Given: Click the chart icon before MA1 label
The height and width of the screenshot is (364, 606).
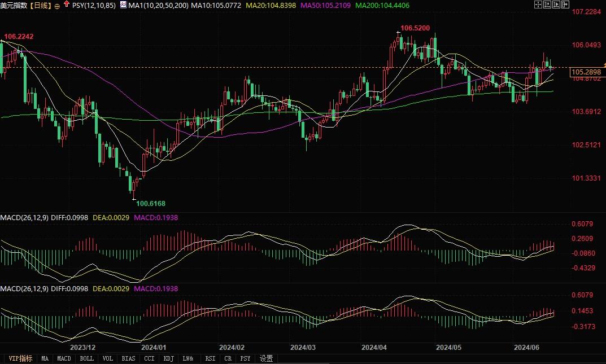Looking at the screenshot, I should pos(123,5).
